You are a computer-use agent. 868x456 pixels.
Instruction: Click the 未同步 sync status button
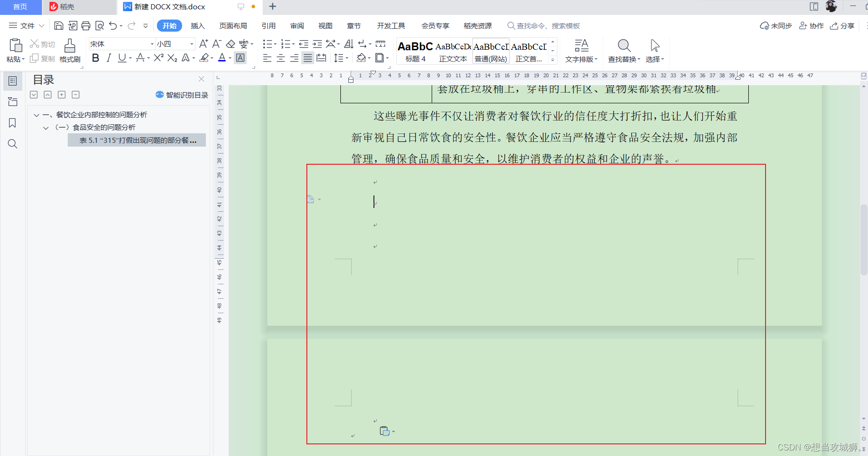coord(776,26)
